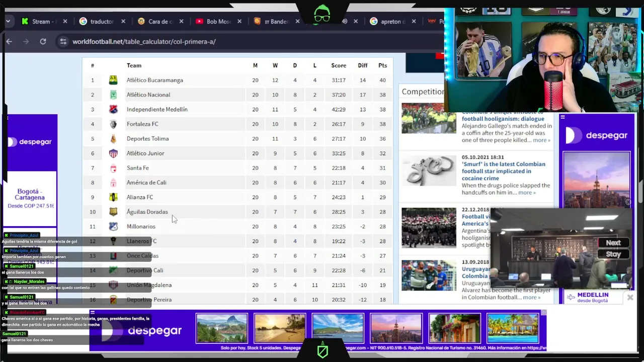Close the Stream tab
This screenshot has height=362, width=644.
(x=65, y=22)
